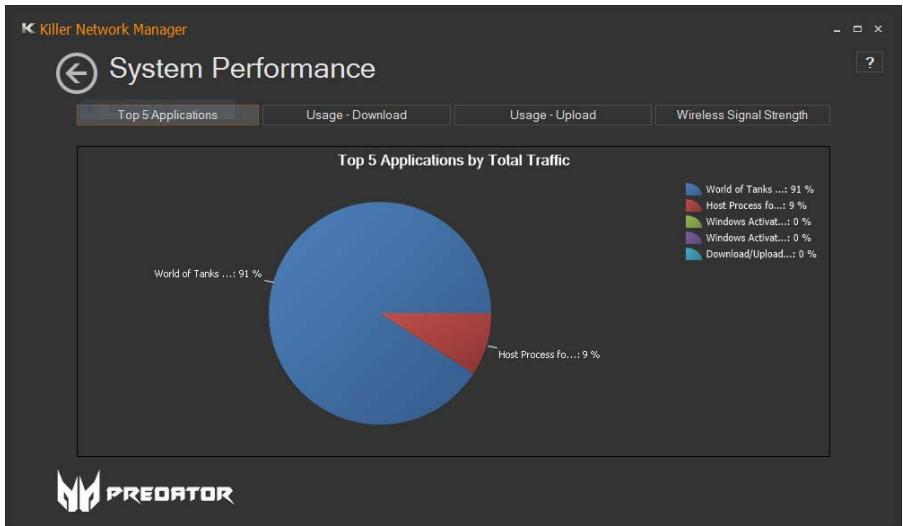903x526 pixels.
Task: Switch to the Usage - Upload tab
Action: point(553,115)
